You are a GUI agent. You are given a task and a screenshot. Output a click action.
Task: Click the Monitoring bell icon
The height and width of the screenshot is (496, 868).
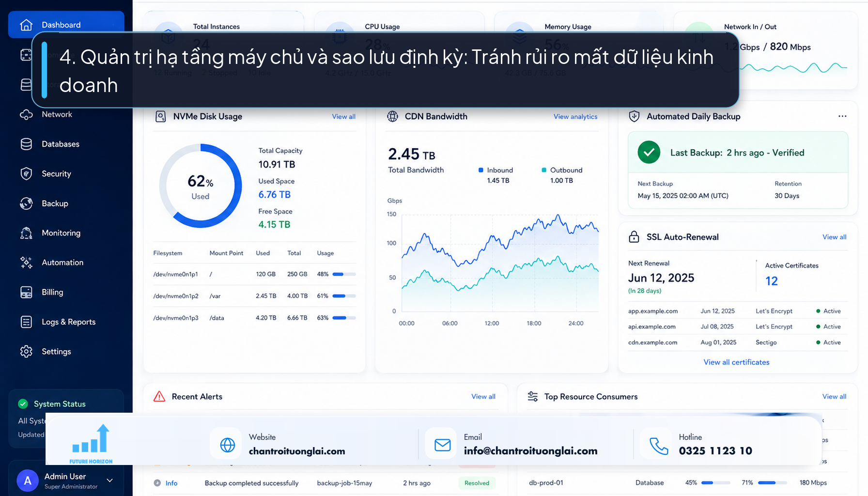click(x=26, y=233)
